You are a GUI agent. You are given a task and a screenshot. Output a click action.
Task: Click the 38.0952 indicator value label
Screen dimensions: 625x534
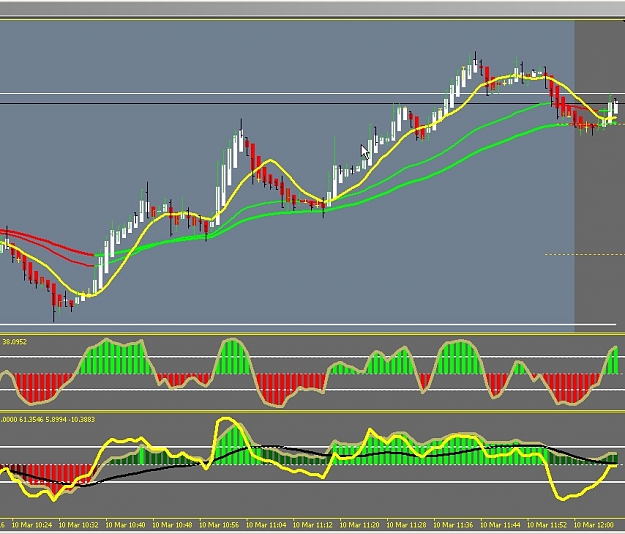point(15,342)
